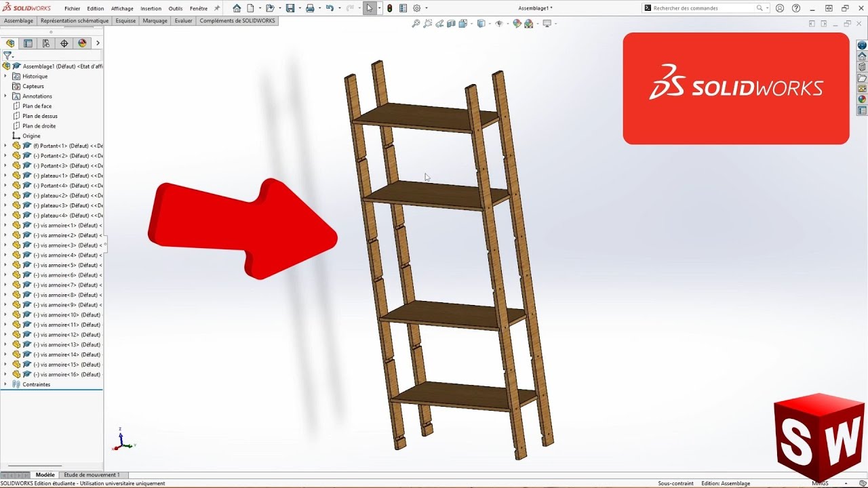Screen dimensions: 868x488
Task: Select ConfigurationManager tab icon
Action: pyautogui.click(x=46, y=43)
